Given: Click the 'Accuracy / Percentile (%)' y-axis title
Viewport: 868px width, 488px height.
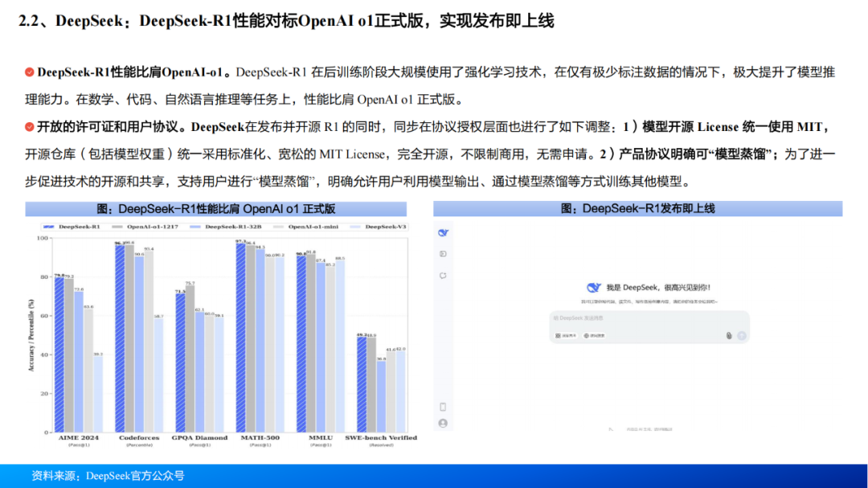Looking at the screenshot, I should 31,335.
